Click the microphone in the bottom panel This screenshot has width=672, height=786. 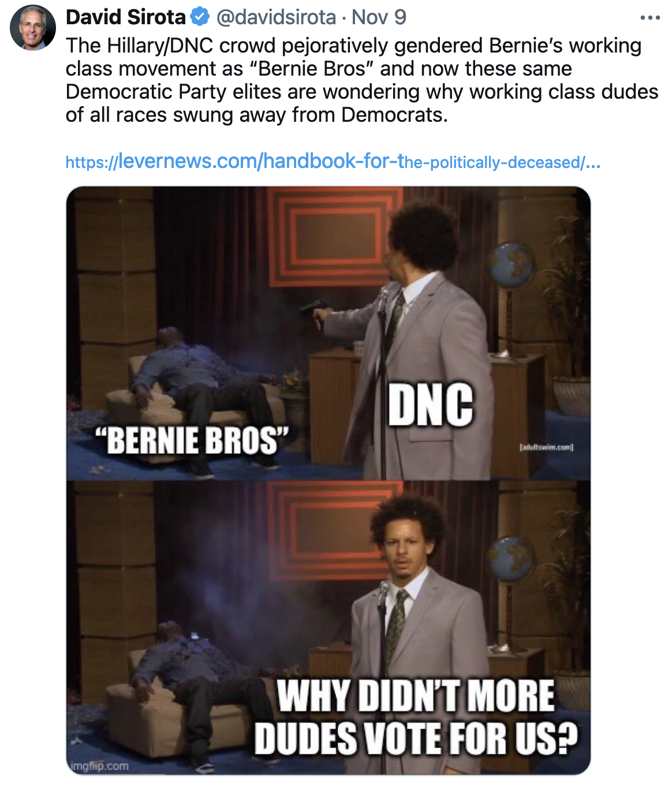[383, 594]
